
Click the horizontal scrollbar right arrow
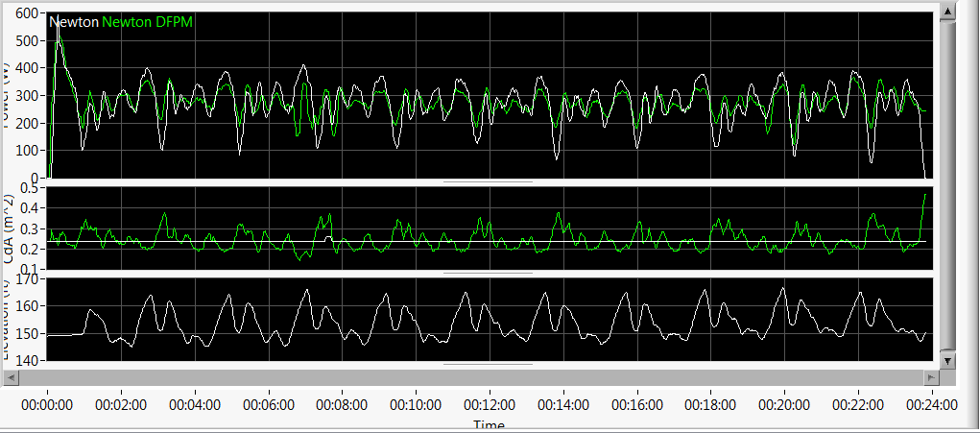click(x=930, y=377)
